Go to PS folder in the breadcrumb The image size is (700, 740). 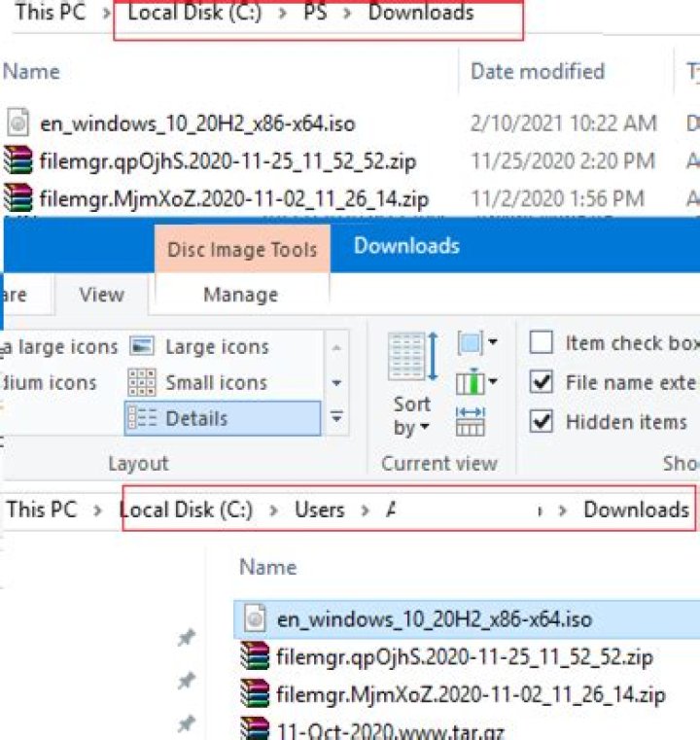315,12
